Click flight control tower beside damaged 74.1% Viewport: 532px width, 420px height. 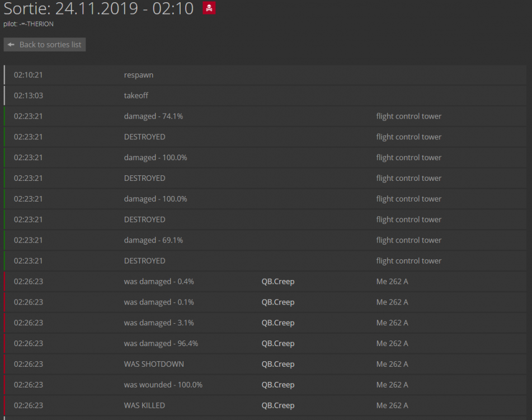[x=408, y=116]
